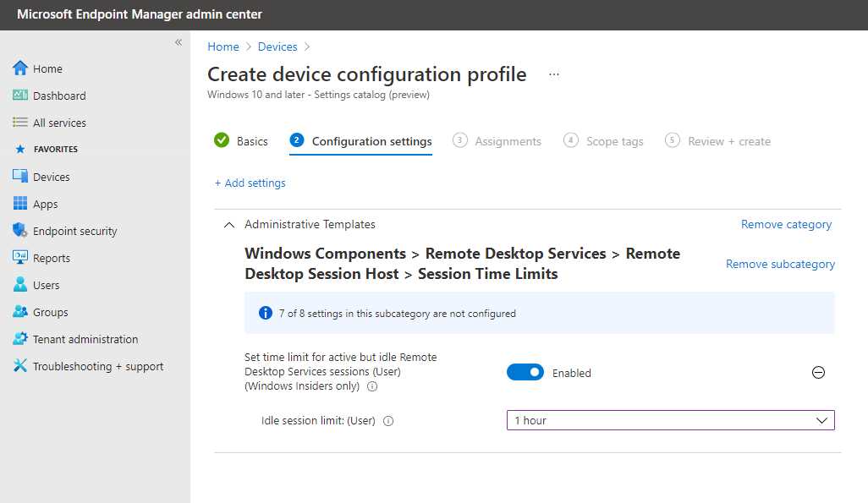Go back to the Basics tab
The width and height of the screenshot is (868, 503).
[x=251, y=140]
